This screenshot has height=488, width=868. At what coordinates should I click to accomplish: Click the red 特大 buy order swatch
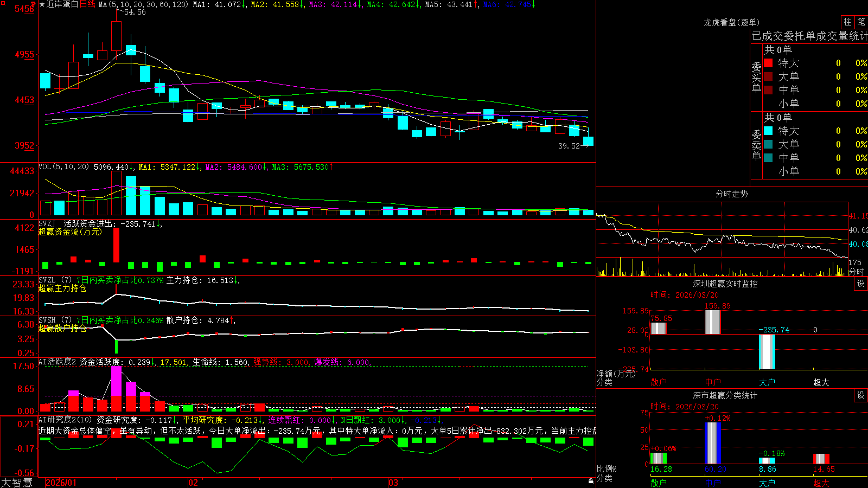click(768, 63)
